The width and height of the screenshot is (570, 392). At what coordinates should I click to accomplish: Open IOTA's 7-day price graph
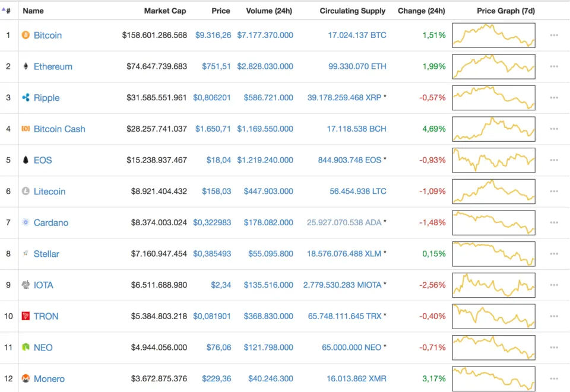(493, 285)
